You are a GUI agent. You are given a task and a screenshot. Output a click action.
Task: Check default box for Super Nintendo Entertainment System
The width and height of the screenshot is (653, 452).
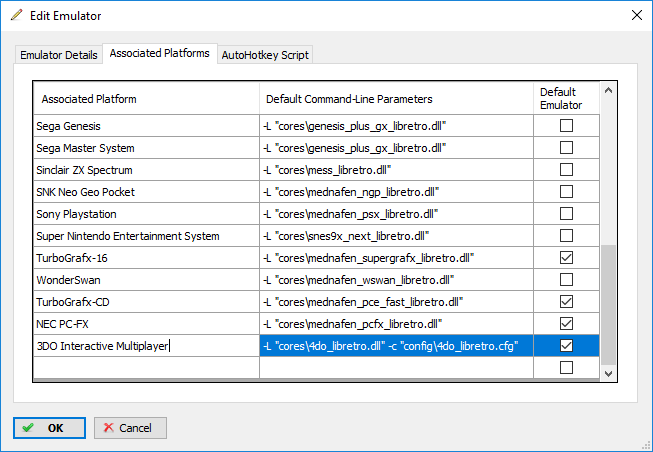pos(566,235)
